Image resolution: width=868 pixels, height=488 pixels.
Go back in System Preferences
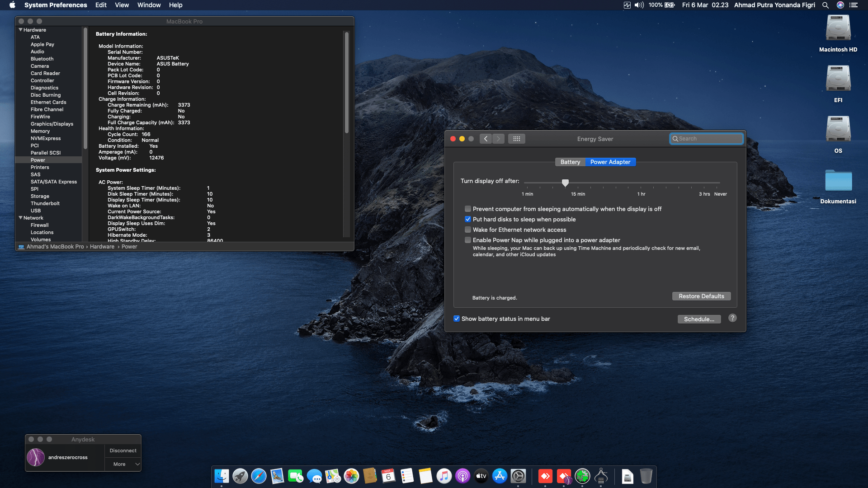[486, 139]
